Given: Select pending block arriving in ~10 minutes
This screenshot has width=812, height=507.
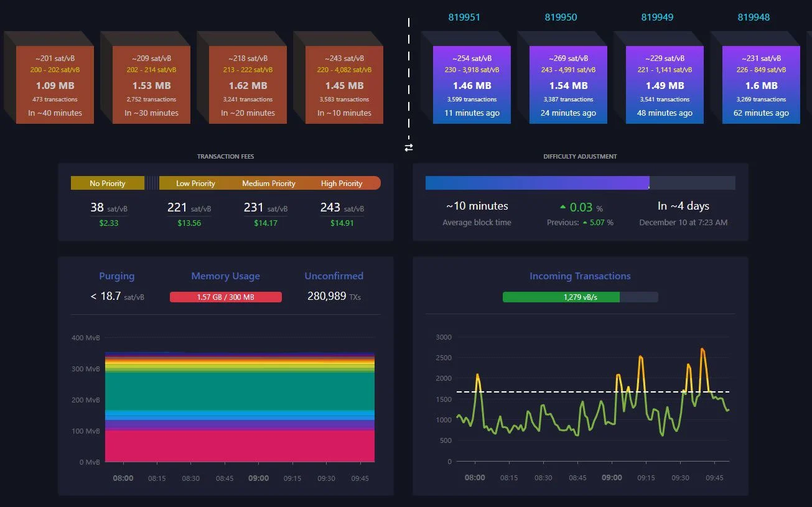Looking at the screenshot, I should point(344,85).
